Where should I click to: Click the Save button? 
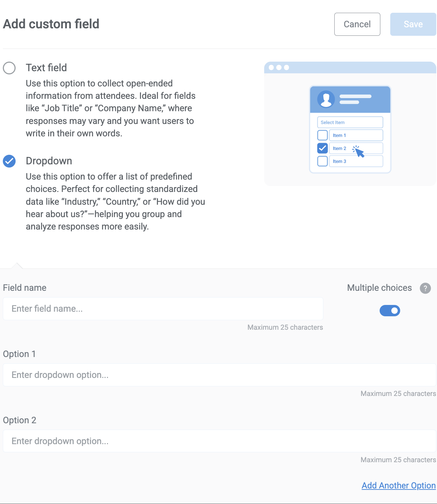tap(413, 24)
